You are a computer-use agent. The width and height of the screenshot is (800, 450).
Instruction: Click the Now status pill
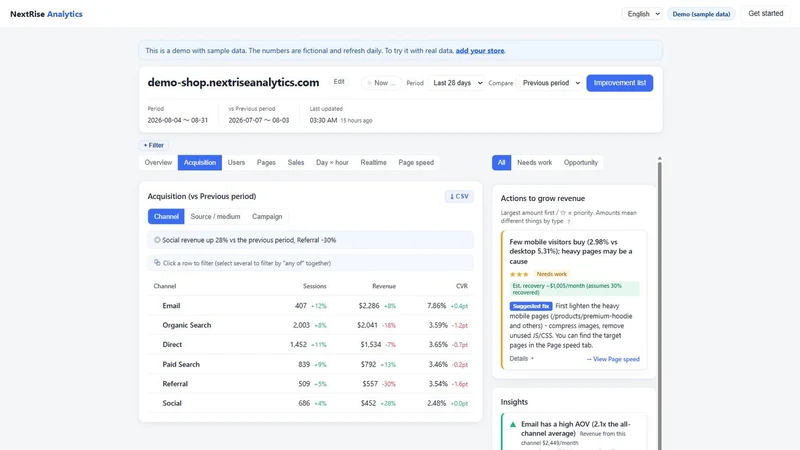[x=381, y=83]
